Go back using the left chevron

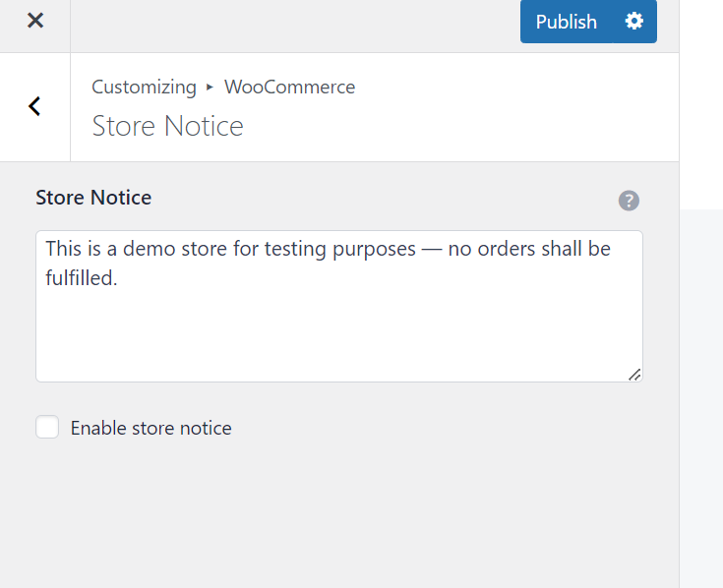tap(34, 106)
